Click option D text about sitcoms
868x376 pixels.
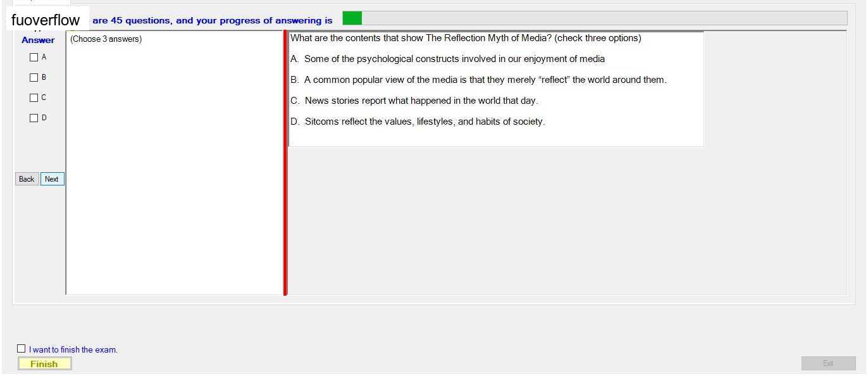(x=418, y=122)
